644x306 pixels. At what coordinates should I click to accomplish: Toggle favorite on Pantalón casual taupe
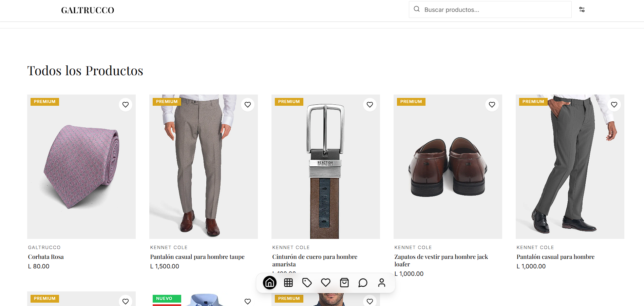[248, 105]
